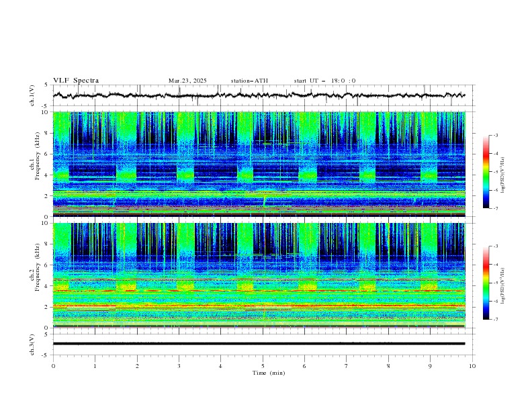Click time axis tick label '0'
Screen dimensions: 532x411
(x=53, y=366)
